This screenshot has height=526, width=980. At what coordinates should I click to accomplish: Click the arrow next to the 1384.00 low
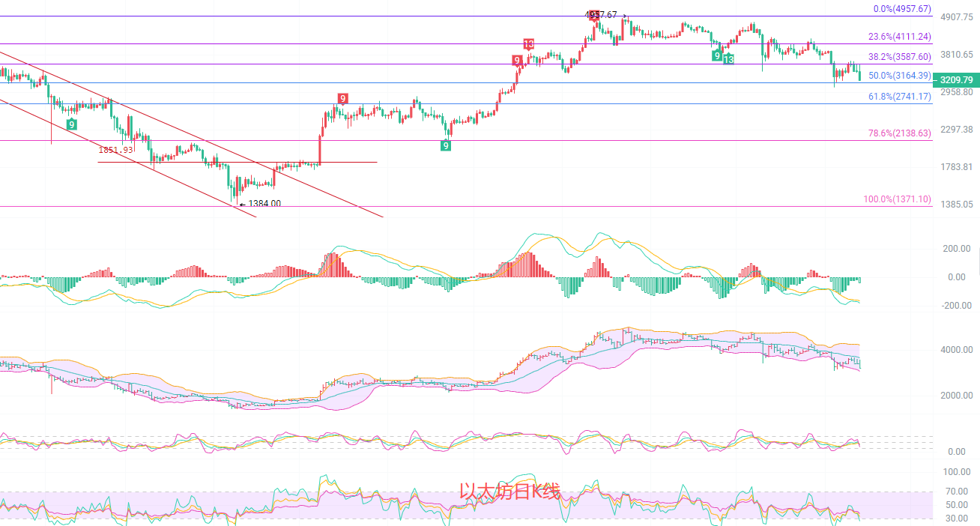click(241, 204)
